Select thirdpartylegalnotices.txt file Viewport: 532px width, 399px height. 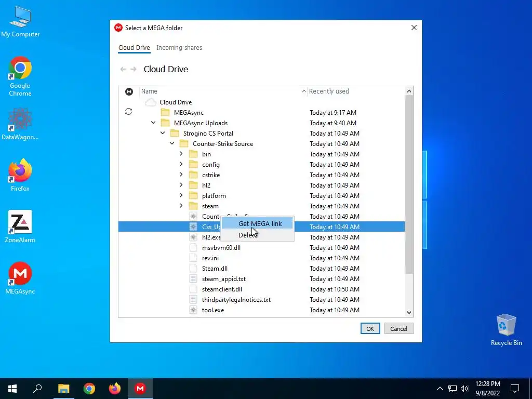point(236,300)
